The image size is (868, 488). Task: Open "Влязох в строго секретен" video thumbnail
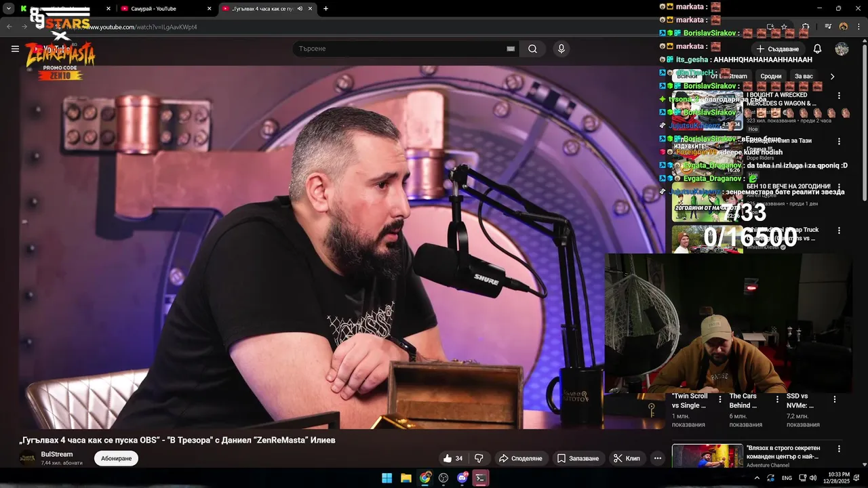pos(707,456)
